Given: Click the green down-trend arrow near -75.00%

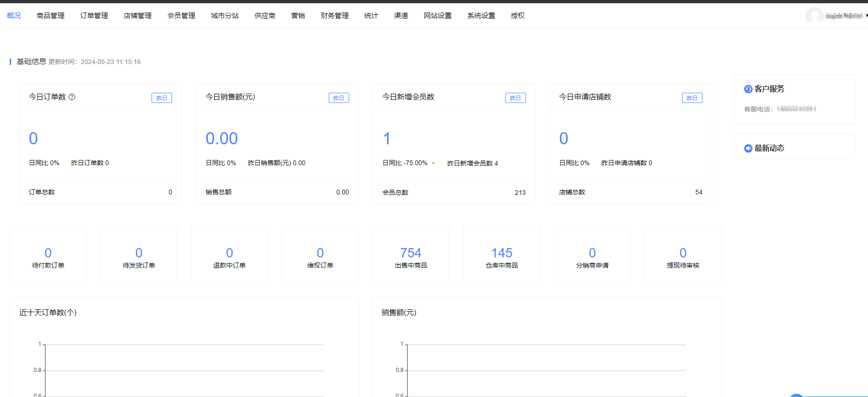Looking at the screenshot, I should 434,163.
